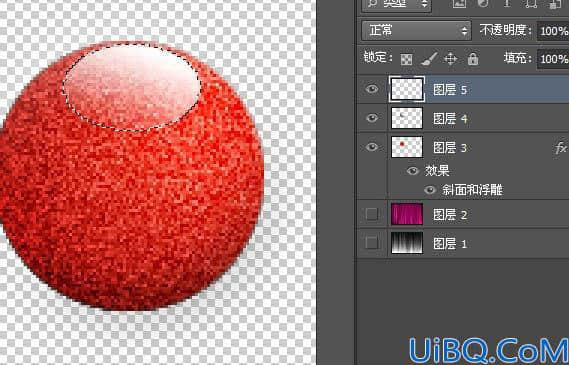Hide 图层 5 using its eye icon
This screenshot has width=569, height=365.
372,89
